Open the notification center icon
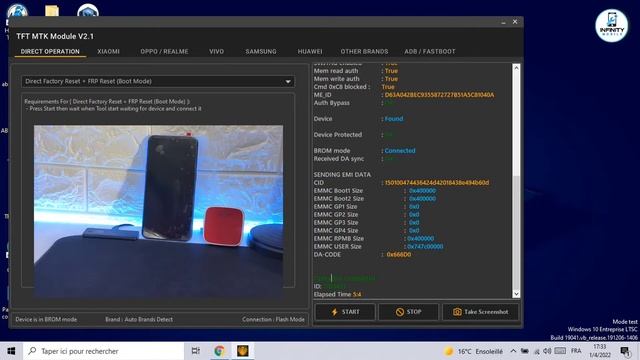The height and width of the screenshot is (360, 640). coord(625,351)
